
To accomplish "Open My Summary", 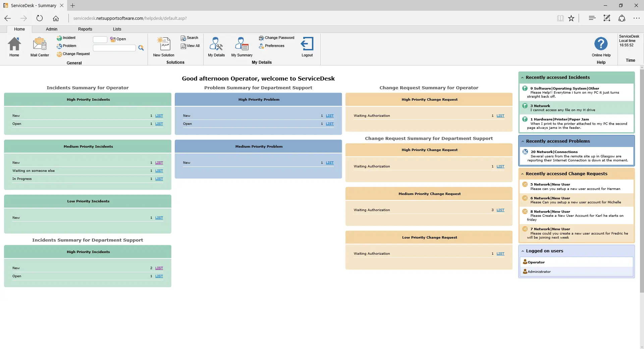I will click(241, 46).
